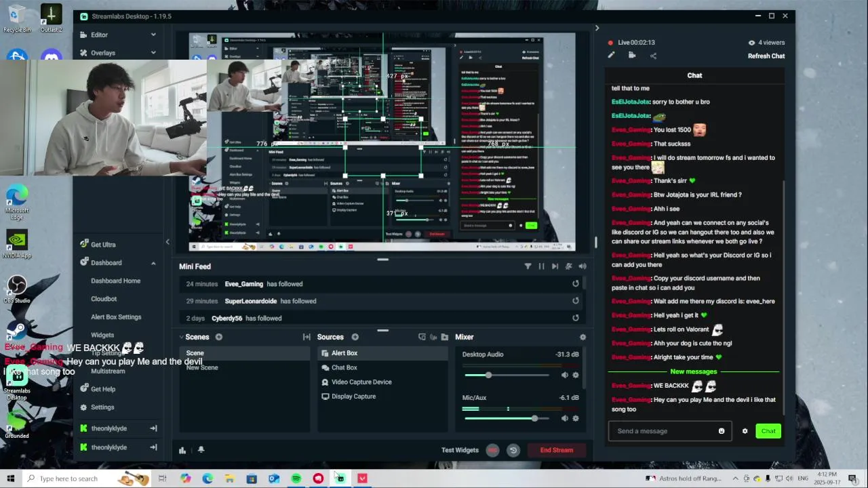868x488 pixels.
Task: Open Microsoft Edge from the taskbar
Action: pos(208,479)
